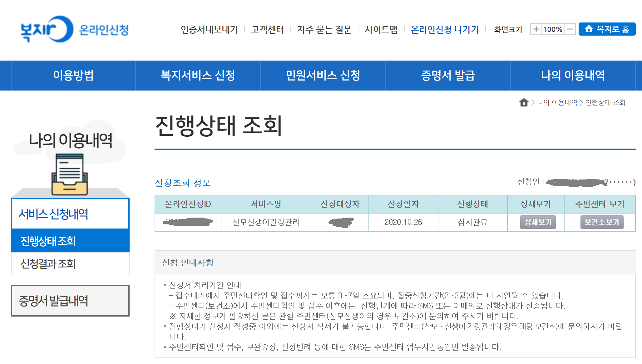Open 복지서비스 신청 main menu

(x=198, y=76)
